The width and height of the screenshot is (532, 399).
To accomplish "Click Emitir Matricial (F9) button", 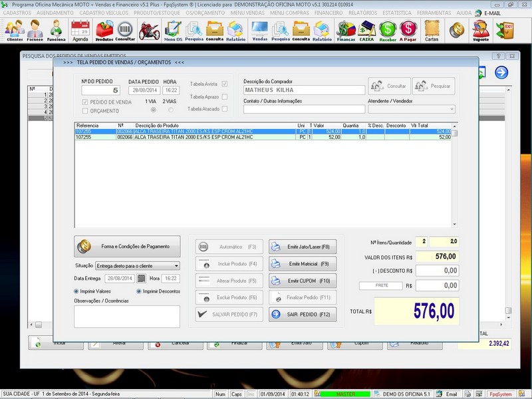I will point(303,263).
